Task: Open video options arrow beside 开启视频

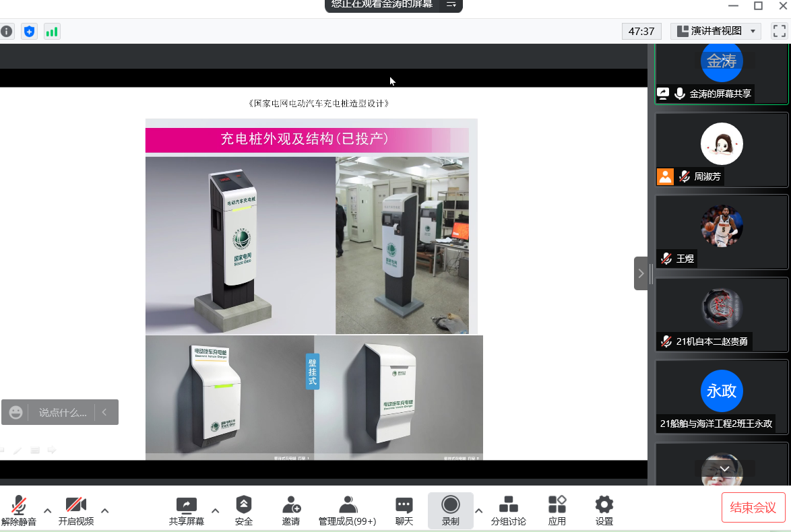Action: 105,510
